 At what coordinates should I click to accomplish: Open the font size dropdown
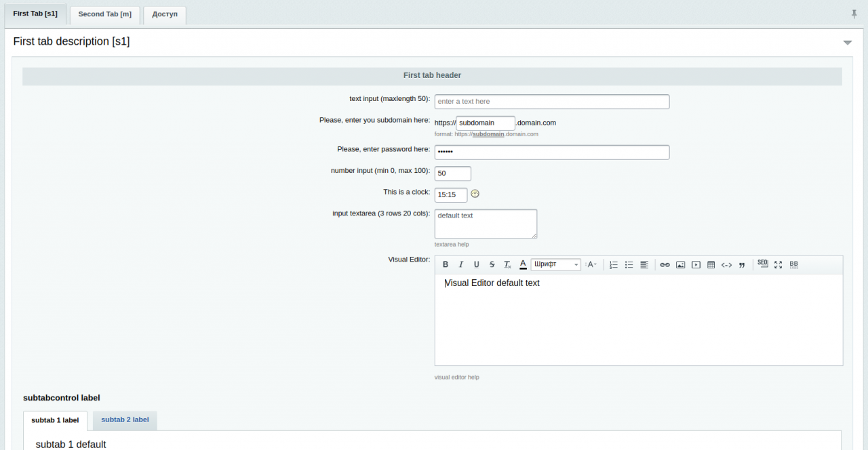[591, 265]
